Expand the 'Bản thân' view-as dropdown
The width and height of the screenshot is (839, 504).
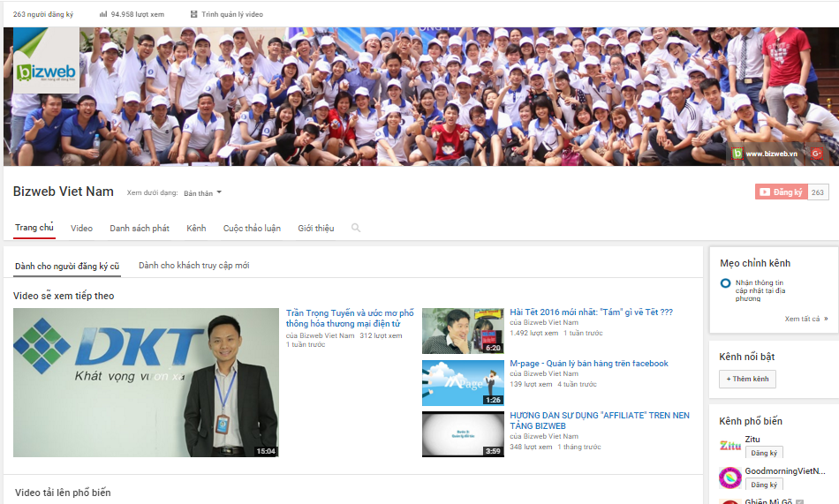coord(203,193)
